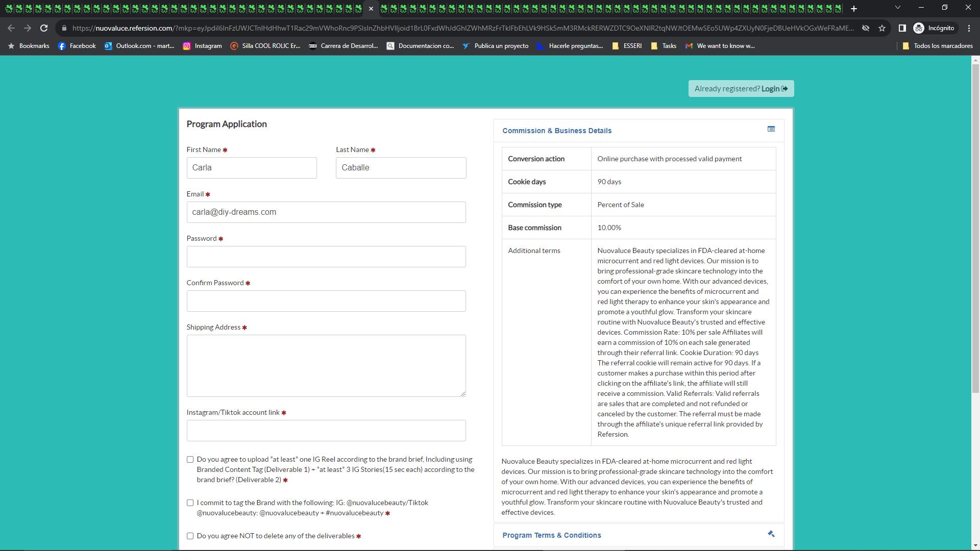Image resolution: width=980 pixels, height=551 pixels.
Task: Click the Email input field
Action: pos(326,212)
